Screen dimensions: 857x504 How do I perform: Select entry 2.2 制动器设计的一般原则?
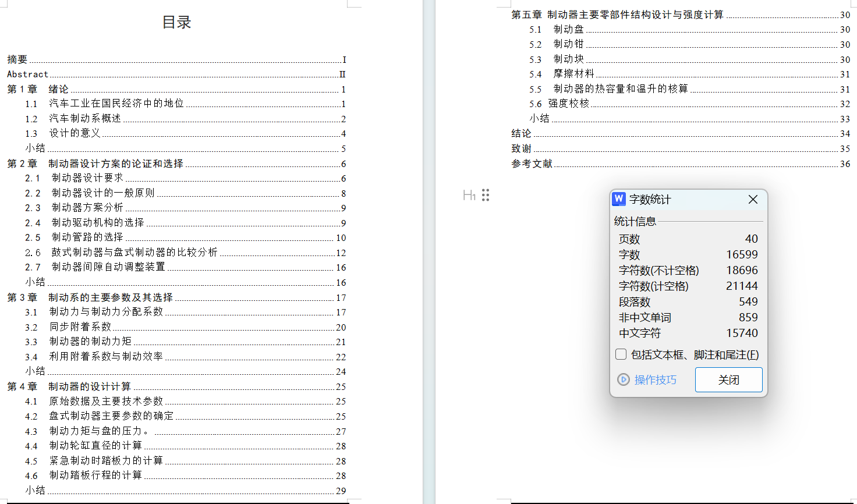coord(186,193)
